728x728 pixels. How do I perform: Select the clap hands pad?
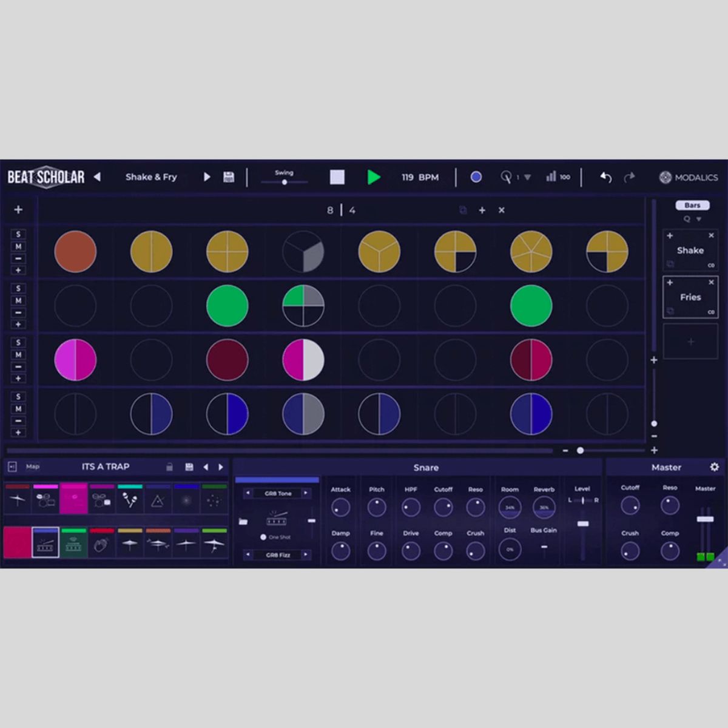[x=102, y=543]
